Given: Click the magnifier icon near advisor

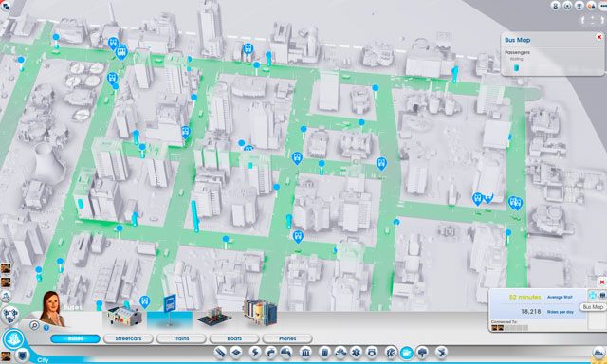Looking at the screenshot, I should coord(34,325).
